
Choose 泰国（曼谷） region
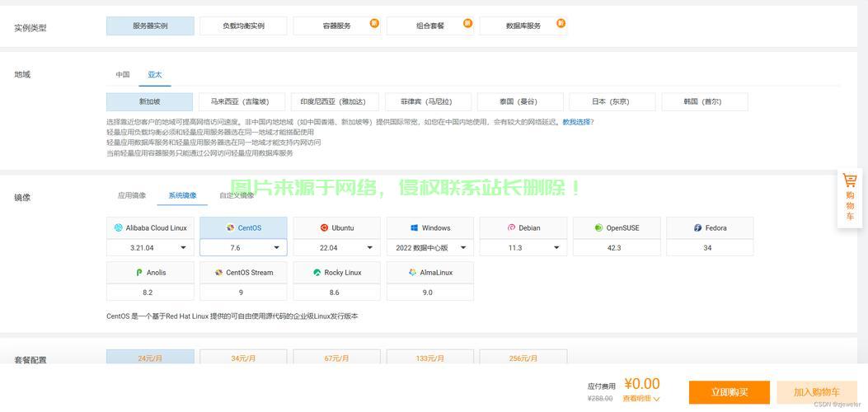point(520,101)
